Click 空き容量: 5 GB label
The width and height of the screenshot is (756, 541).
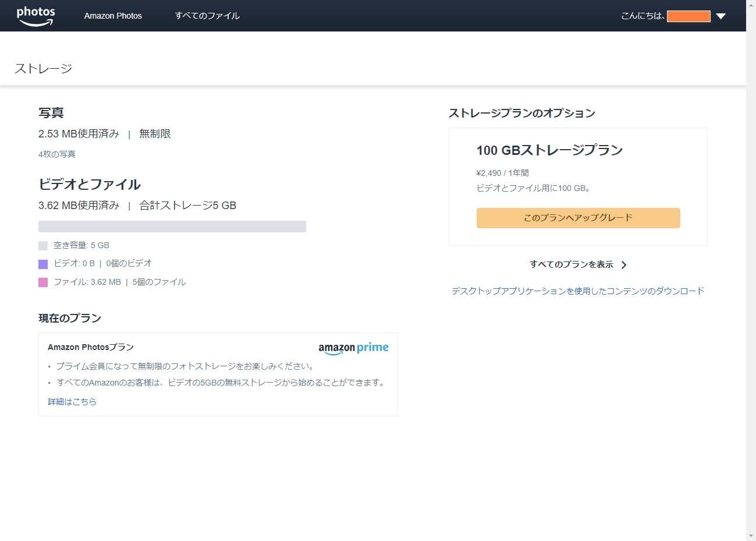(x=81, y=245)
